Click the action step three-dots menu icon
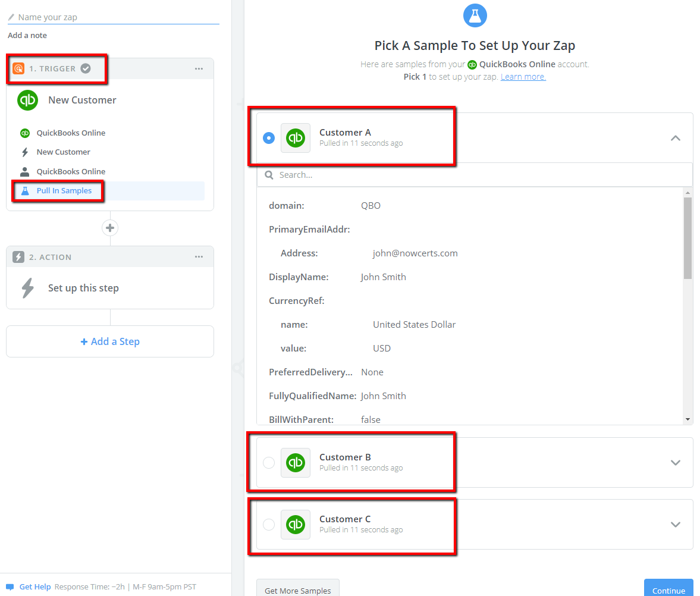Viewport: 700px width, 596px height. tap(199, 257)
